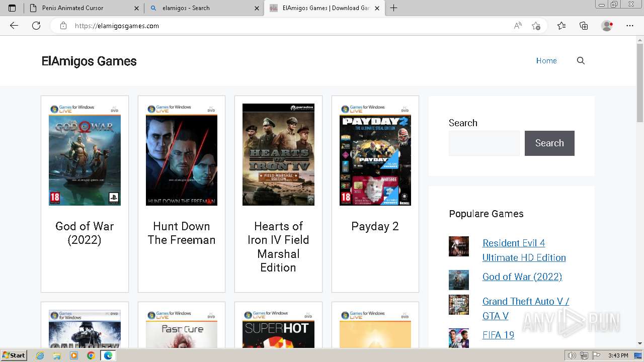This screenshot has height=362, width=644.
Task: Open File Explorer from the taskbar
Action: (x=57, y=355)
